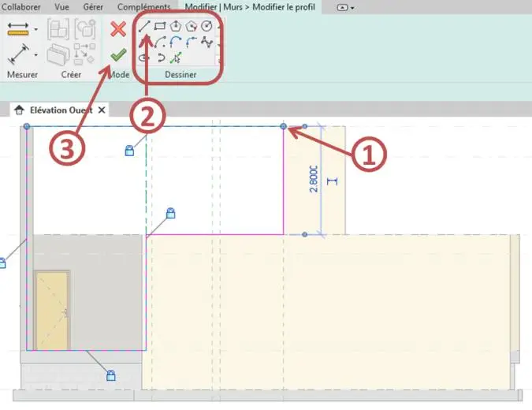Click the endpoint grip at the top of the magenta line

click(x=283, y=126)
